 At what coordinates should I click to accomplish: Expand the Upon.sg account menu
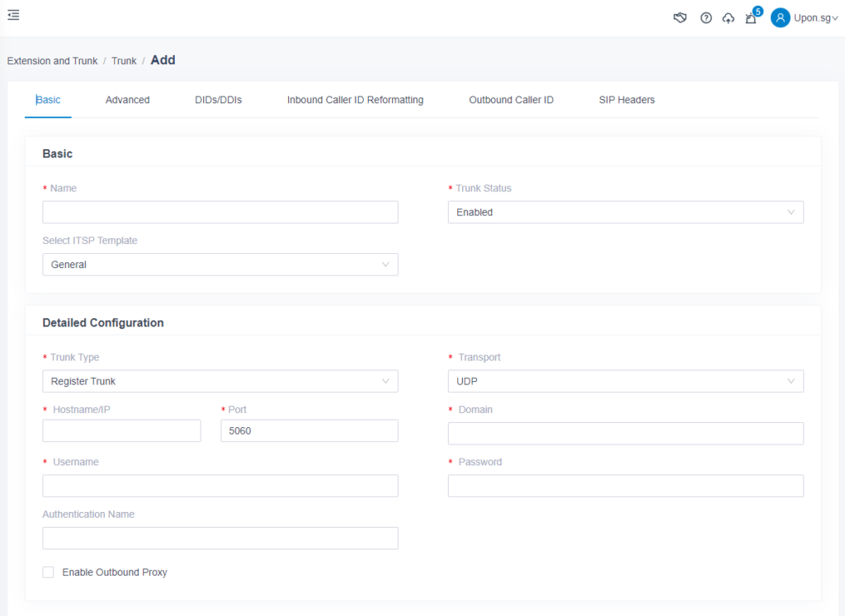811,17
